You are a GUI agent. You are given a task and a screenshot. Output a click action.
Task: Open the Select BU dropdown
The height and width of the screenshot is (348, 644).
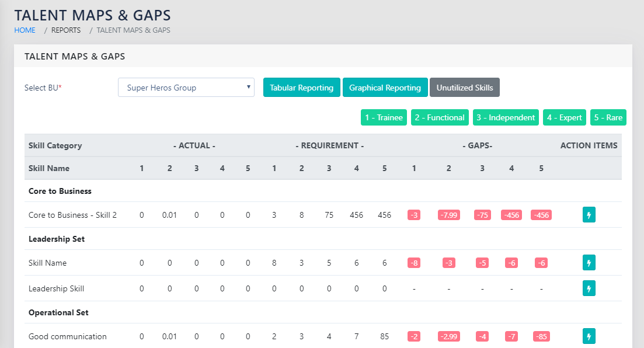[186, 88]
